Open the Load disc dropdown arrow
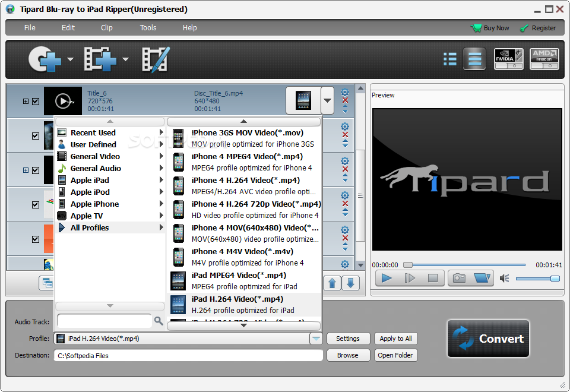Image resolution: width=570 pixels, height=392 pixels. coord(70,59)
